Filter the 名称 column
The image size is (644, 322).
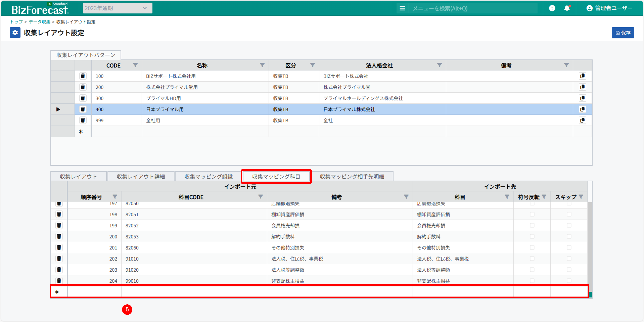262,65
